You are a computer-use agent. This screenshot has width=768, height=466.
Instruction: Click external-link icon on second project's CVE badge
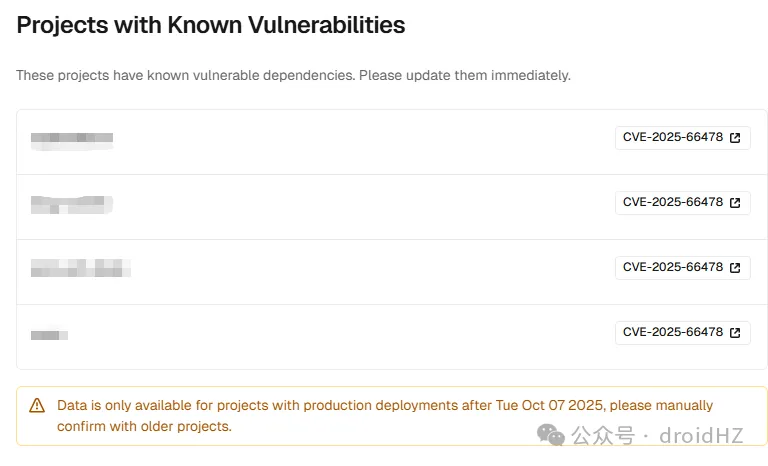pyautogui.click(x=735, y=203)
